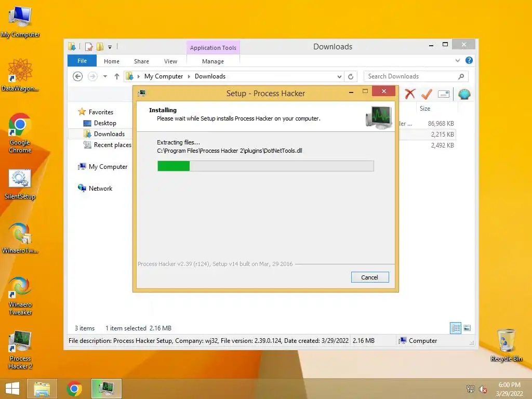Open the network tray icon
This screenshot has width=532, height=399.
471,389
